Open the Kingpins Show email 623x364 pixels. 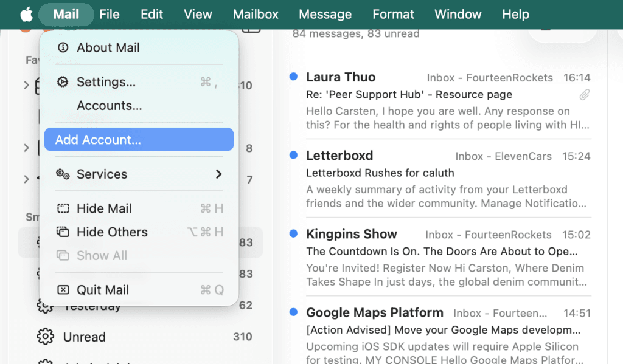[448, 258]
